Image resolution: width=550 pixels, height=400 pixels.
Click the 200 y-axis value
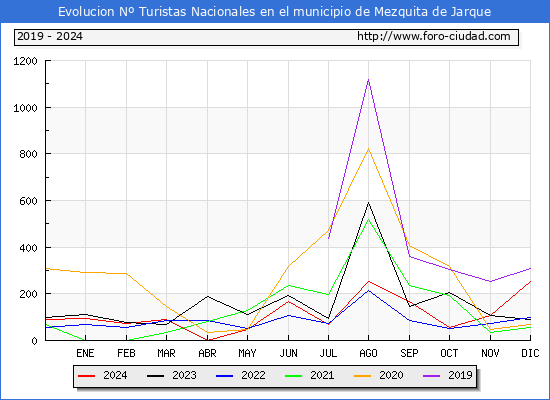tap(28, 294)
